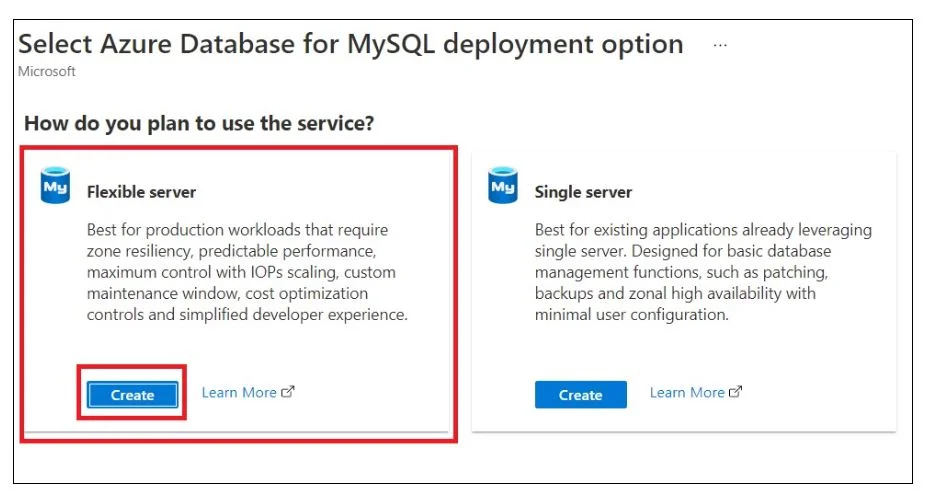Click the Flexible server MySQL icon
This screenshot has height=492, width=932.
tap(55, 185)
